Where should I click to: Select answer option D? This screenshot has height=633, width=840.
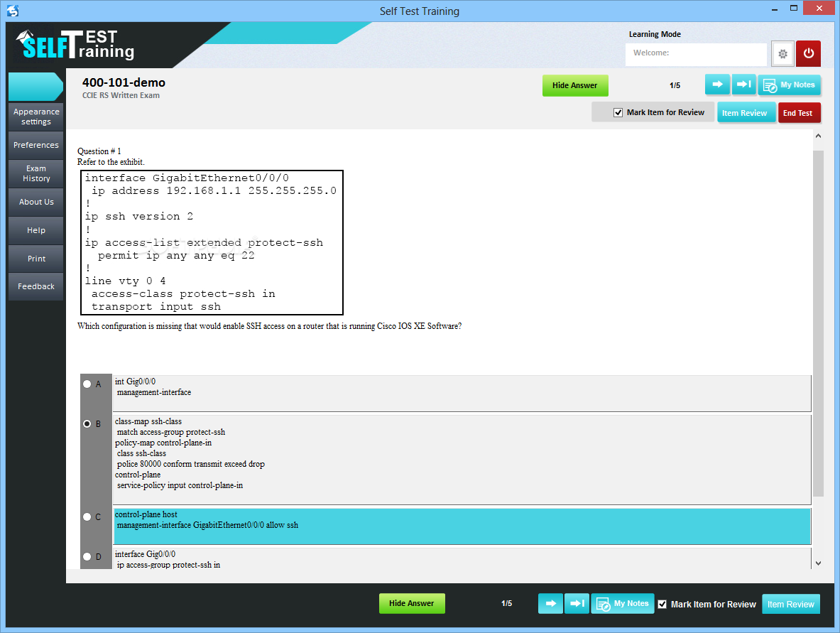tap(87, 556)
